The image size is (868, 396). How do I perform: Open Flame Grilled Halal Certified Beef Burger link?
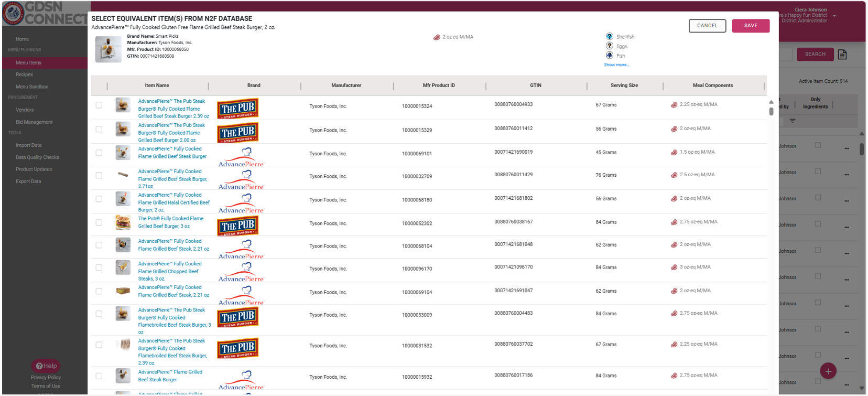tap(174, 202)
